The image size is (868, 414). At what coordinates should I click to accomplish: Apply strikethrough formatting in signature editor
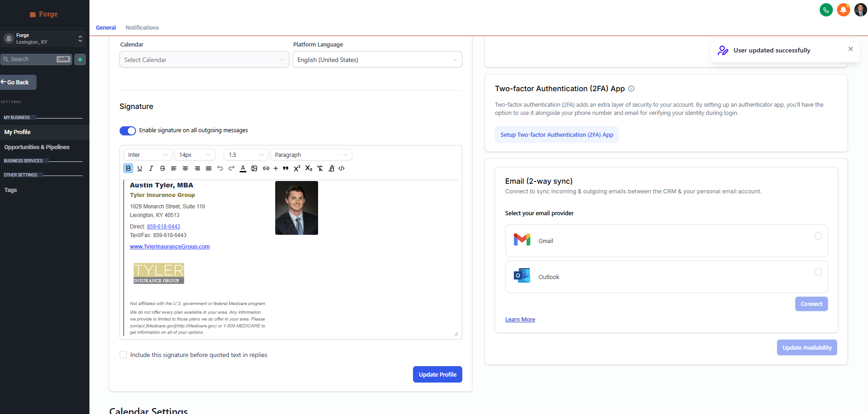click(x=162, y=168)
